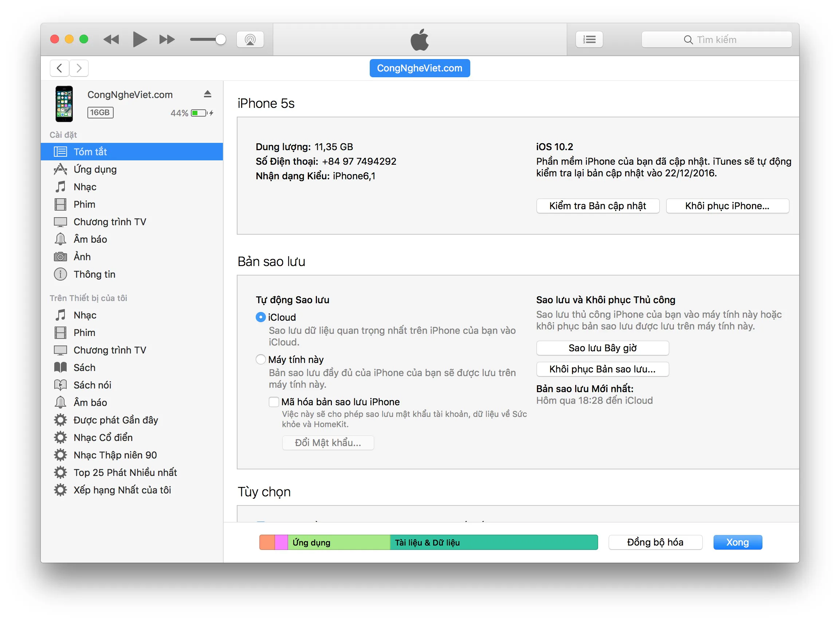Click the phone number +84 97 7494292
Image resolution: width=840 pixels, height=621 pixels.
[x=359, y=161]
